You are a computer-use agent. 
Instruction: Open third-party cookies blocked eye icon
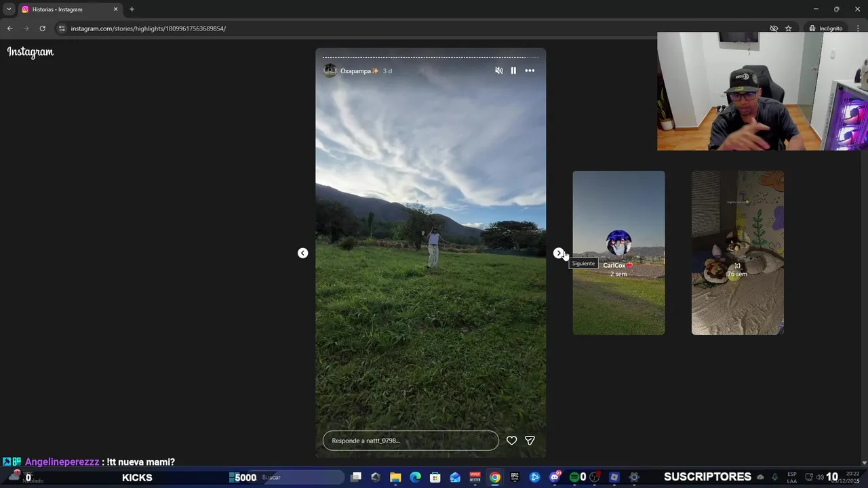pos(774,28)
